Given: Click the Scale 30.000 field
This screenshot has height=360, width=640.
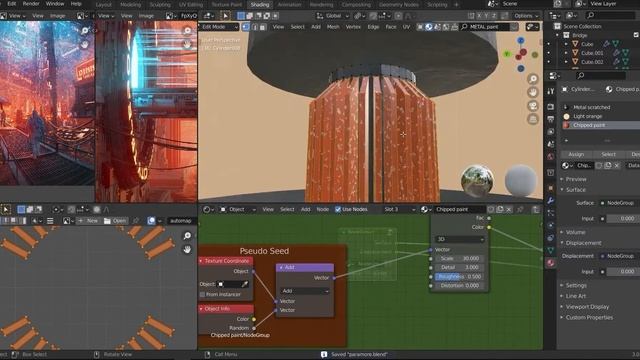Looking at the screenshot, I should [460, 259].
